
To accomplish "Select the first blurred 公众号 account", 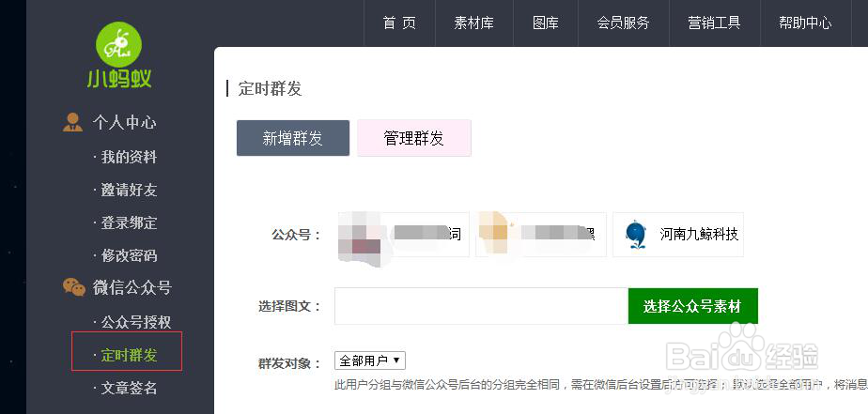I will 404,235.
